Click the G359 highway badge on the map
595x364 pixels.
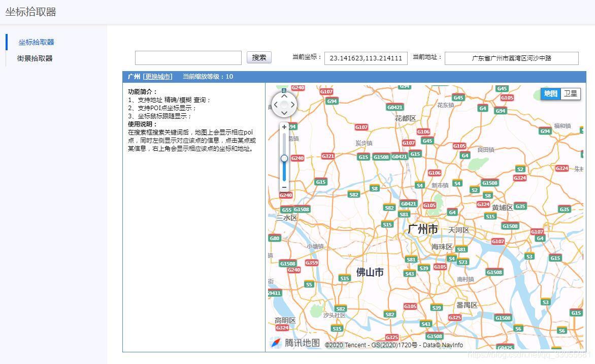tap(312, 262)
